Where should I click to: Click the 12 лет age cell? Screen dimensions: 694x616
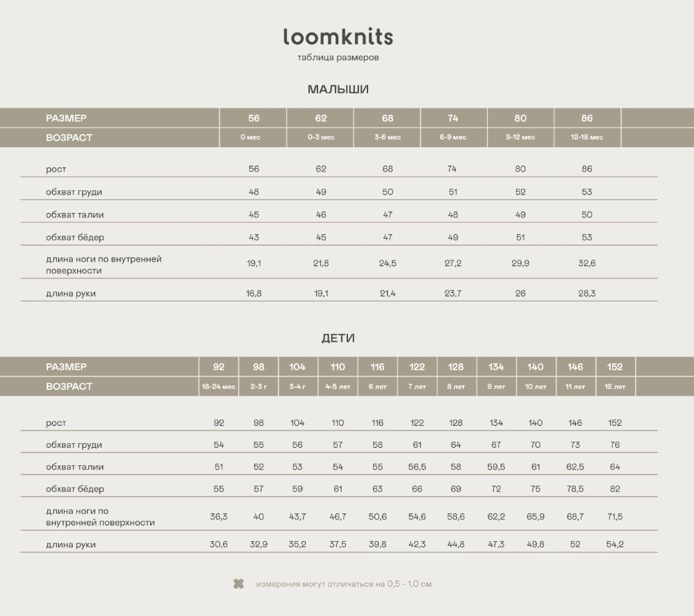[615, 386]
